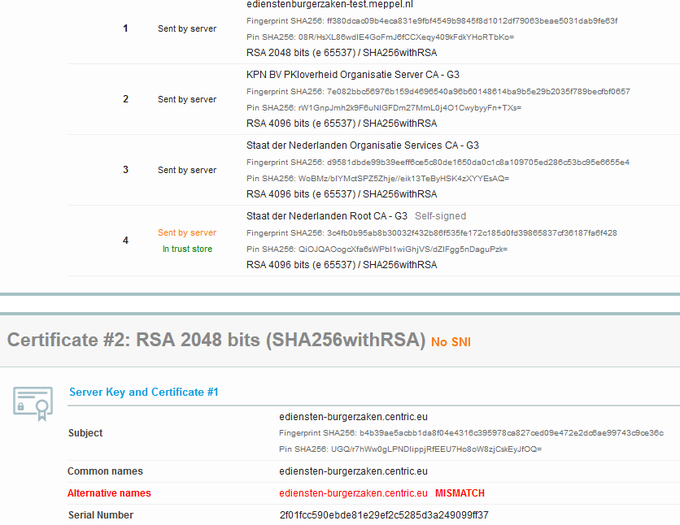Click 'Sent by server' in chain row 1

click(x=187, y=29)
